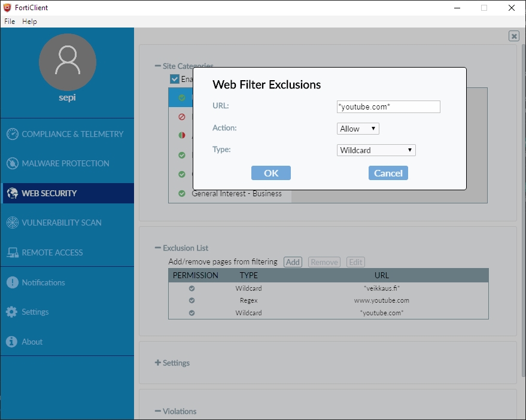Click the Malware Protection shield icon
This screenshot has height=420, width=526.
point(13,163)
